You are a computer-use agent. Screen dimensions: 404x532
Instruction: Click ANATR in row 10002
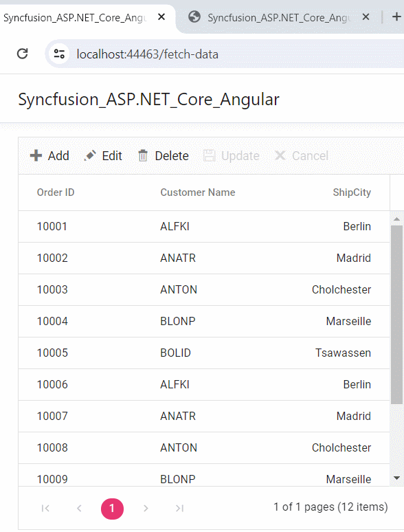[x=178, y=258]
